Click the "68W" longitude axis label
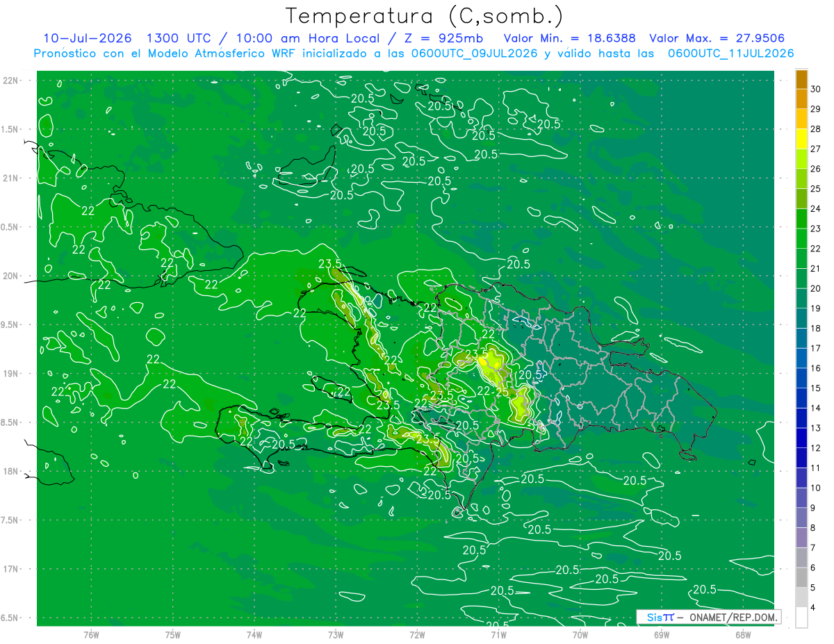The height and width of the screenshot is (644, 834). tap(743, 635)
